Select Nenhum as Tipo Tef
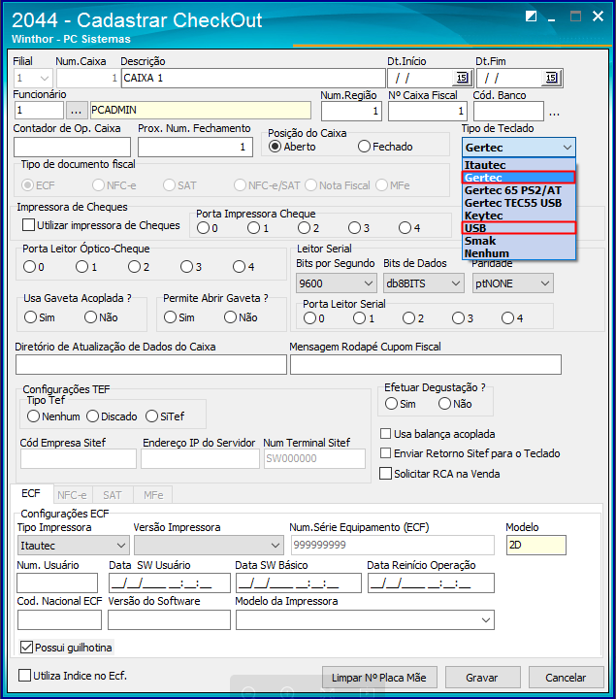The width and height of the screenshot is (616, 699). point(33,416)
